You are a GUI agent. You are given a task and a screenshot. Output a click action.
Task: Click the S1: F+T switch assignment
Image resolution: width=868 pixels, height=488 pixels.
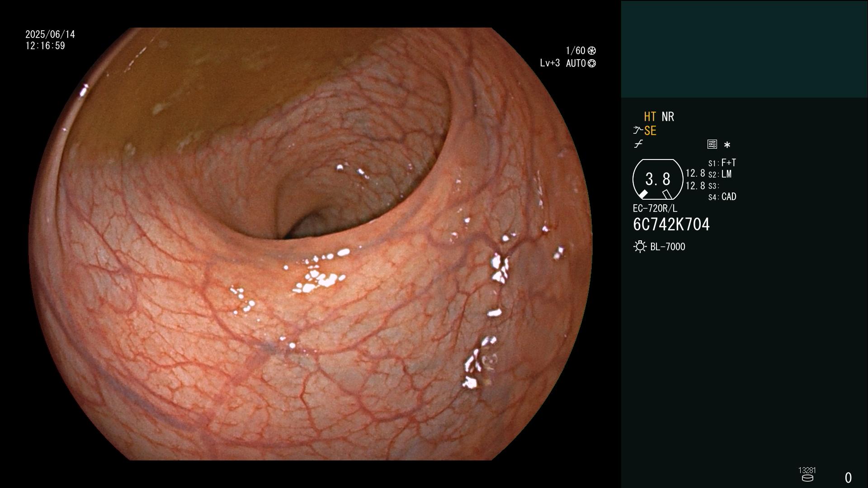(x=722, y=163)
